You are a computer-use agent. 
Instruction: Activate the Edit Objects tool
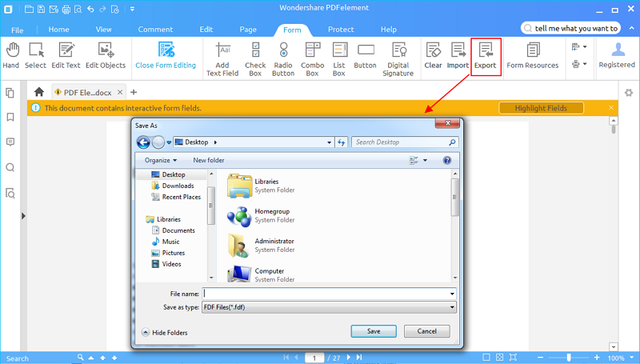click(x=106, y=56)
